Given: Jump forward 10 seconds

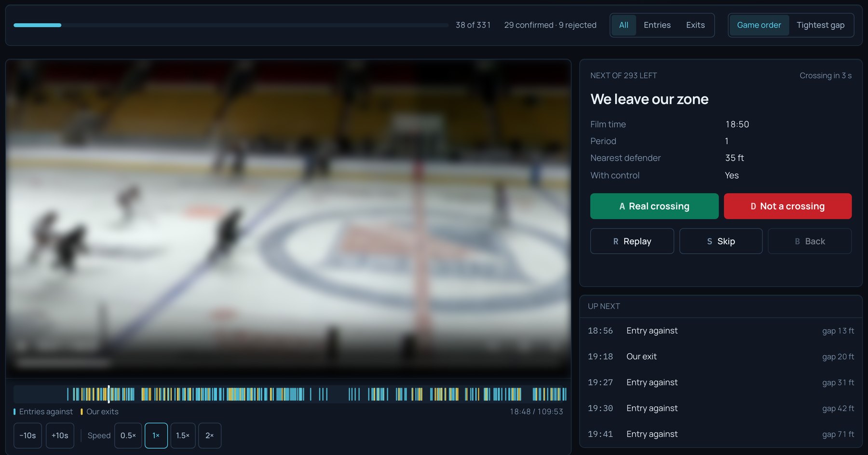Looking at the screenshot, I should click(60, 436).
